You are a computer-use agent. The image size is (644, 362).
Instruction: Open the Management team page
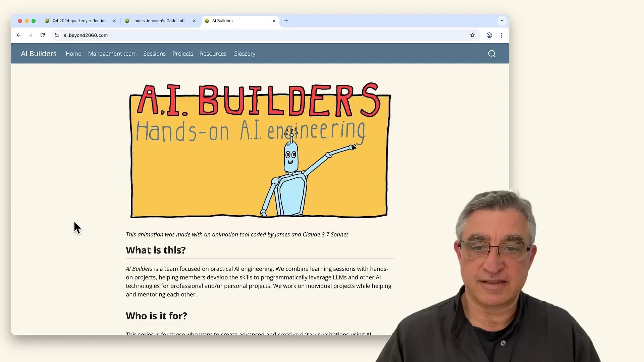click(112, 54)
